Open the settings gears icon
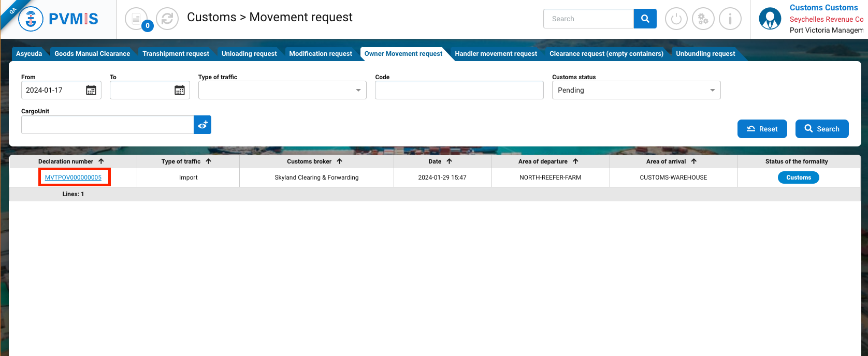Image resolution: width=868 pixels, height=356 pixels. click(x=703, y=19)
